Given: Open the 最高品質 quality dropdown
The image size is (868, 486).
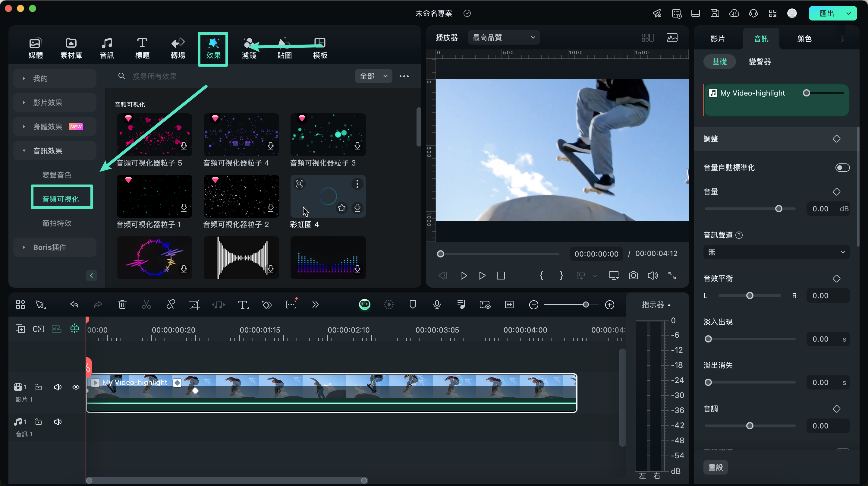Looking at the screenshot, I should [503, 37].
